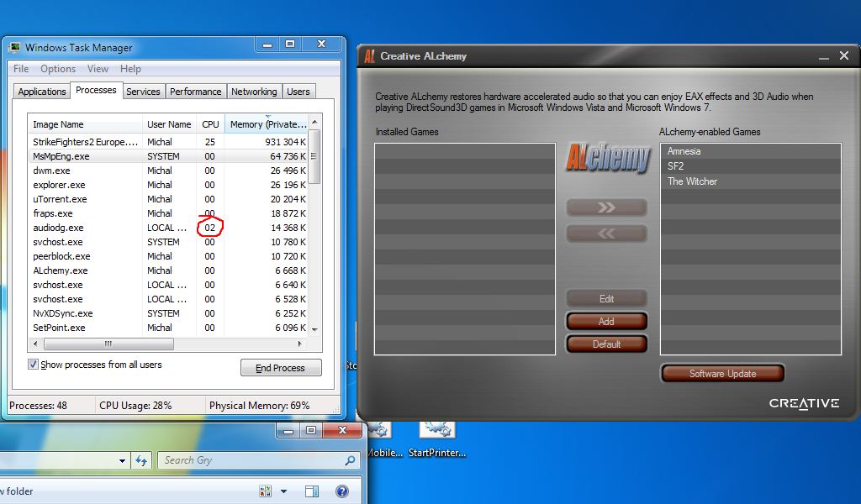This screenshot has height=504, width=861.
Task: Open the Options menu in Task Manager
Action: coord(58,69)
